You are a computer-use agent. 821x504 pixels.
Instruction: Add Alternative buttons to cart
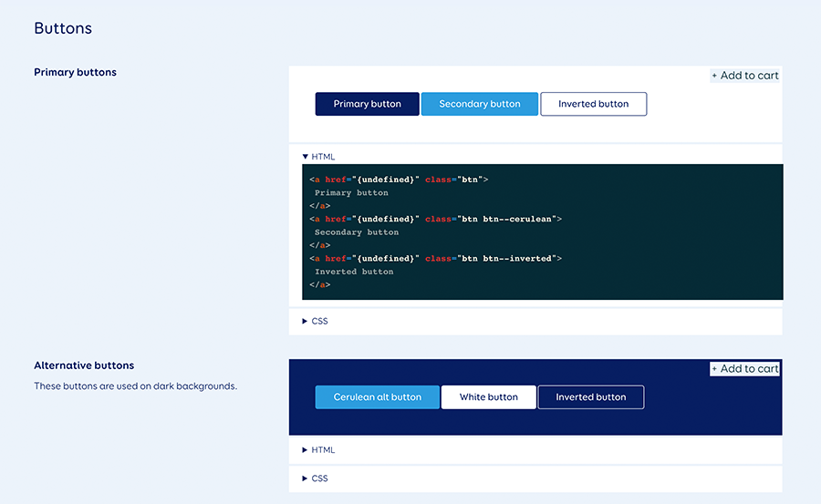[x=744, y=368]
